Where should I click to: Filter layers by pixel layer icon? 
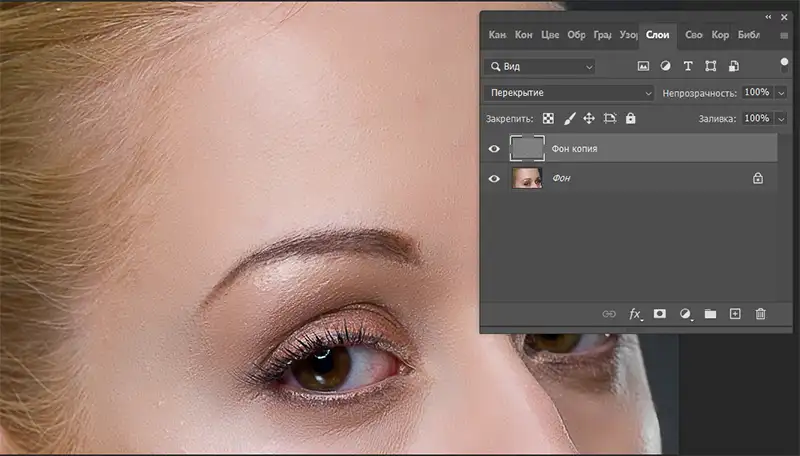coord(643,66)
